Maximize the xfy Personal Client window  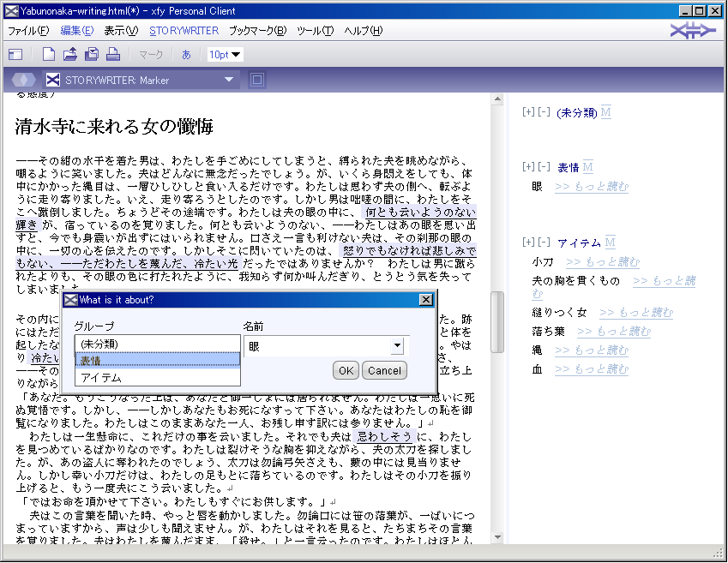point(699,10)
